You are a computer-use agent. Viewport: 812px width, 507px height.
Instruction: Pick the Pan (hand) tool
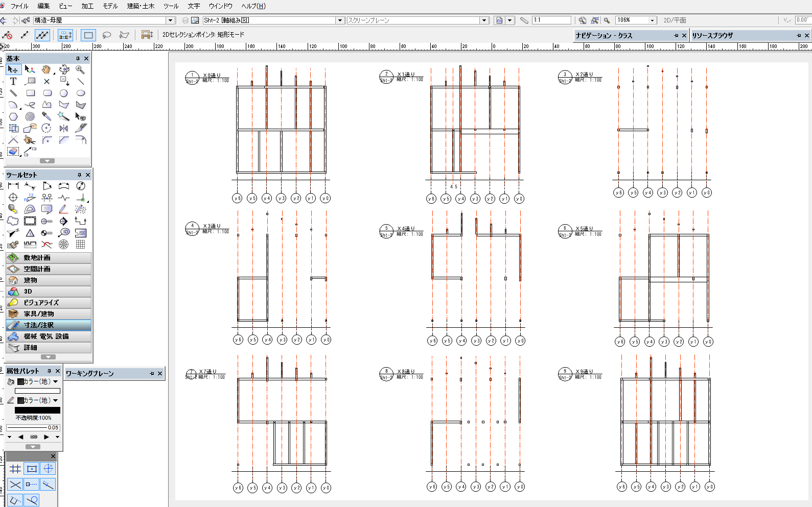tap(47, 69)
